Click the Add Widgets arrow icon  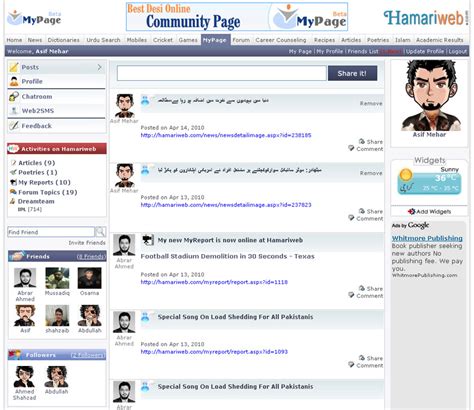click(411, 211)
